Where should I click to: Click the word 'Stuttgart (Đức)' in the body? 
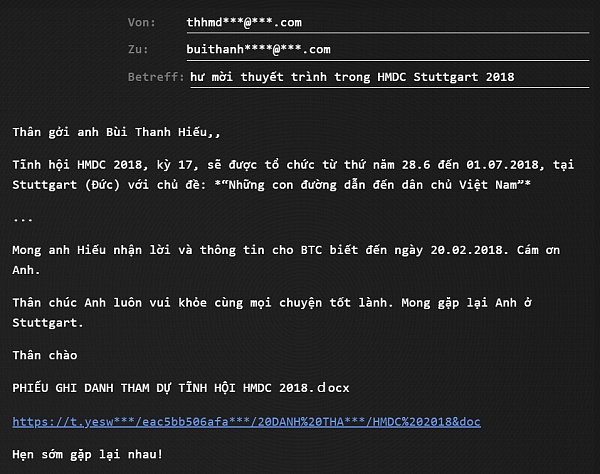(x=72, y=186)
